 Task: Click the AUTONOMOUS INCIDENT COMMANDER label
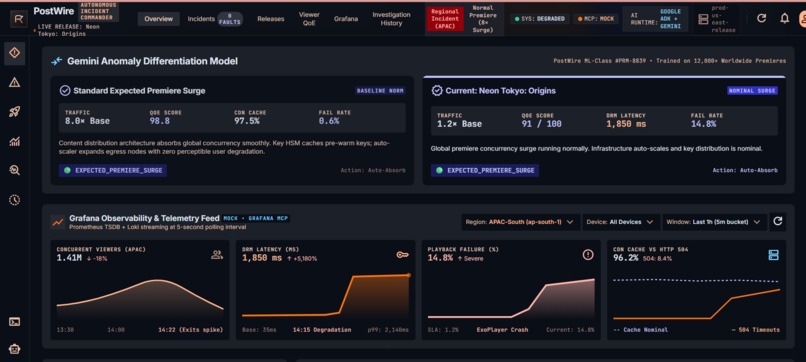coord(99,11)
